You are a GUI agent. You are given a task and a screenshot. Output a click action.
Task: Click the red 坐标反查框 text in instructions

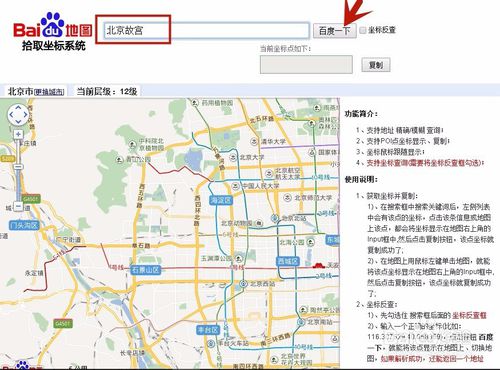tap(469, 315)
